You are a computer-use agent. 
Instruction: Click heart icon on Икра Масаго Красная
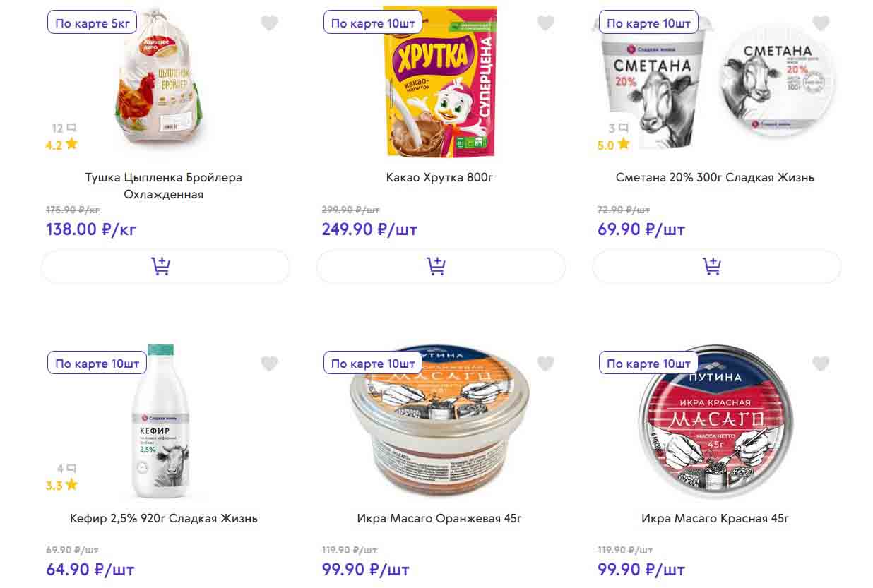tap(821, 364)
